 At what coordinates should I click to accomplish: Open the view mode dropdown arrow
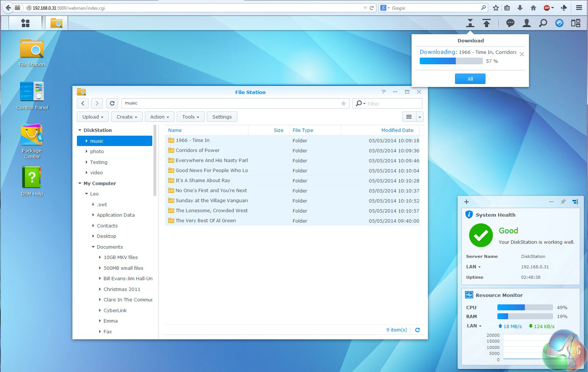coord(420,117)
